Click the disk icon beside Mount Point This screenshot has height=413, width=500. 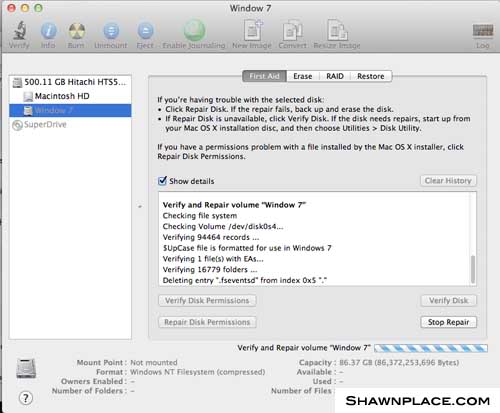point(26,368)
